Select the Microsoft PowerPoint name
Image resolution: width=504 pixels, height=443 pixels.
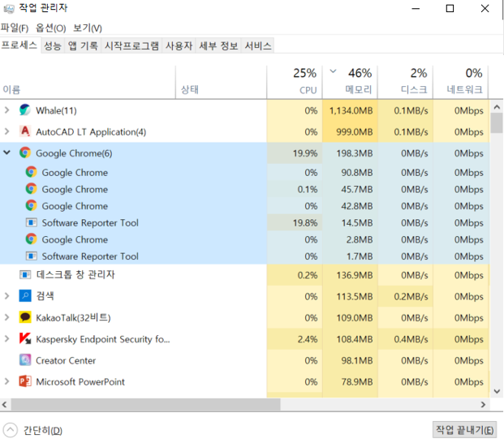[x=80, y=381]
